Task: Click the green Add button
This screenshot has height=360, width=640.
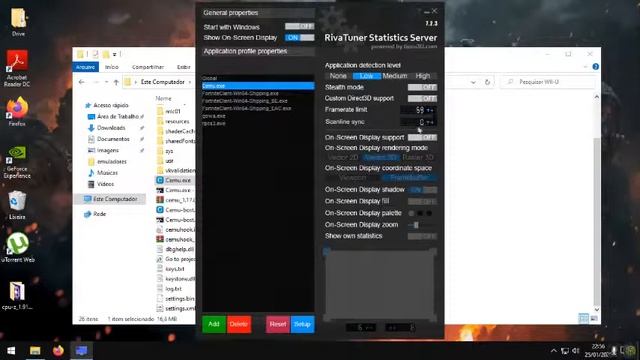Action: click(214, 324)
